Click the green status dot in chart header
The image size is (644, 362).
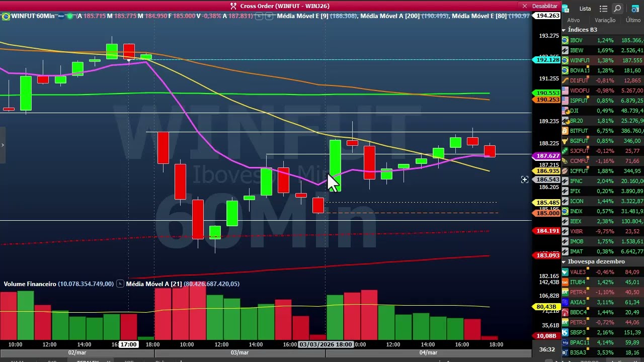click(69, 16)
